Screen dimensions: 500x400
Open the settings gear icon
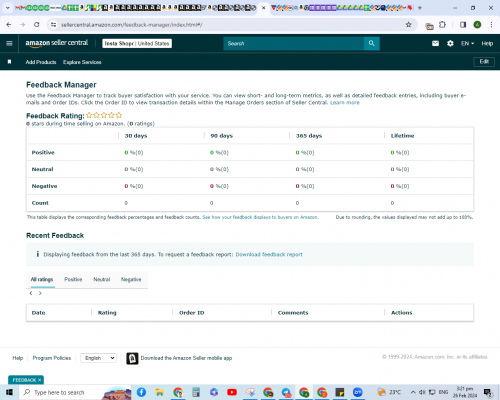pos(450,43)
